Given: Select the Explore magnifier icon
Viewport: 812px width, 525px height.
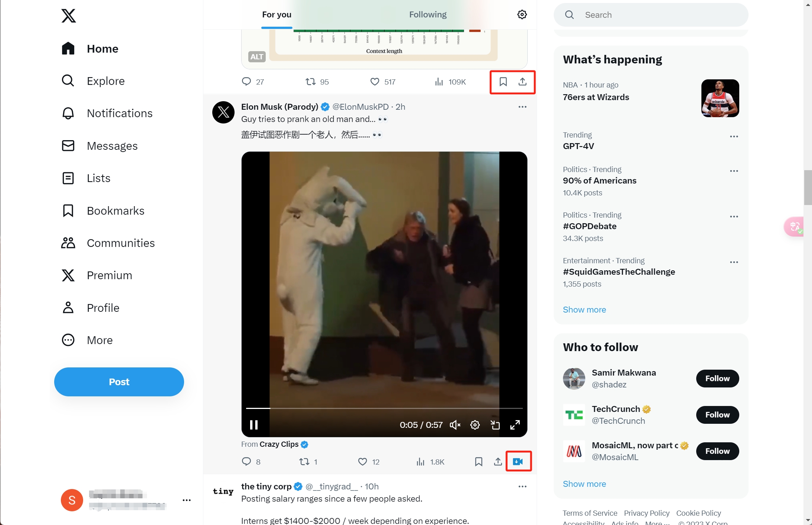Looking at the screenshot, I should point(68,80).
